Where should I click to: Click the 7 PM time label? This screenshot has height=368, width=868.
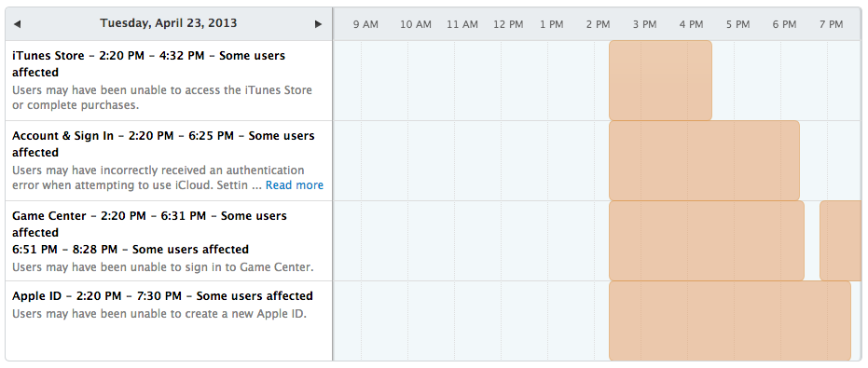(x=831, y=24)
